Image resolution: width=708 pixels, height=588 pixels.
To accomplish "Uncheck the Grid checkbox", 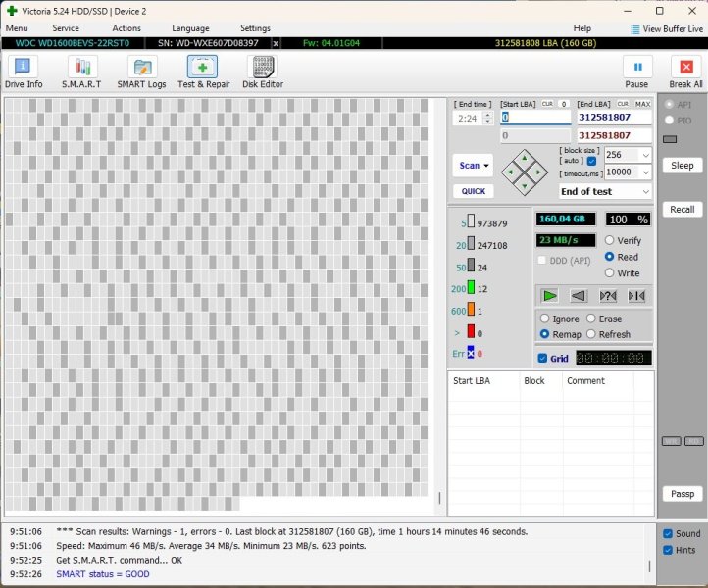I will point(543,359).
